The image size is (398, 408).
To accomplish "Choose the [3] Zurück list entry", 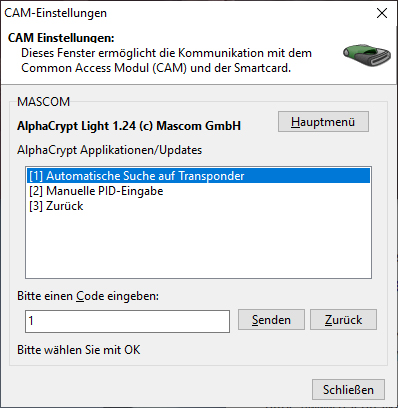I will [x=56, y=206].
